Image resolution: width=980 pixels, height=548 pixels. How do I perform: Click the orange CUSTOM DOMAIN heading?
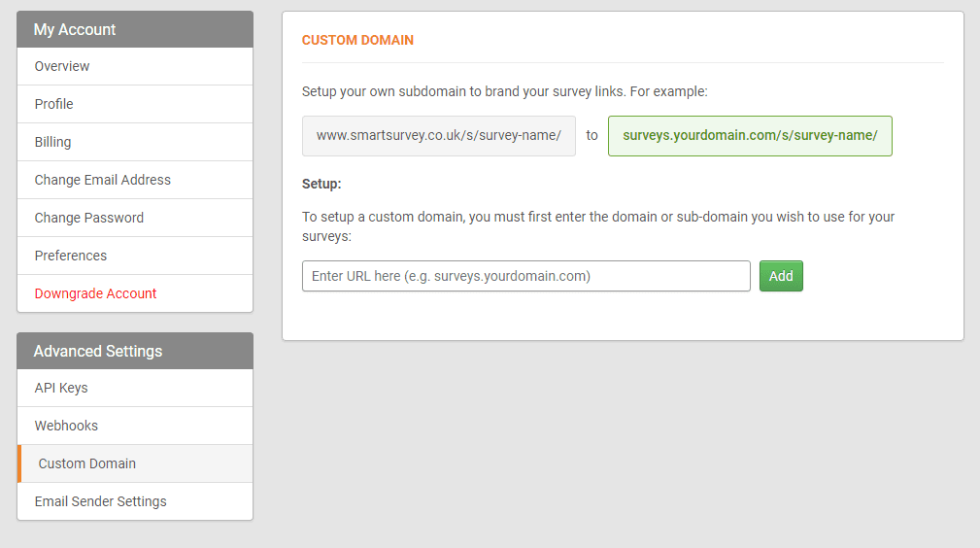point(357,40)
